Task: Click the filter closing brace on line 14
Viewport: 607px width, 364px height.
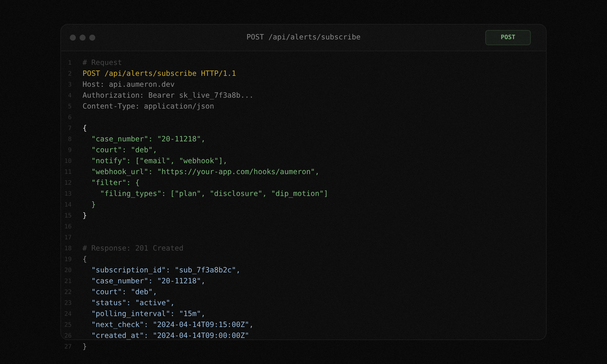Action: tap(93, 204)
